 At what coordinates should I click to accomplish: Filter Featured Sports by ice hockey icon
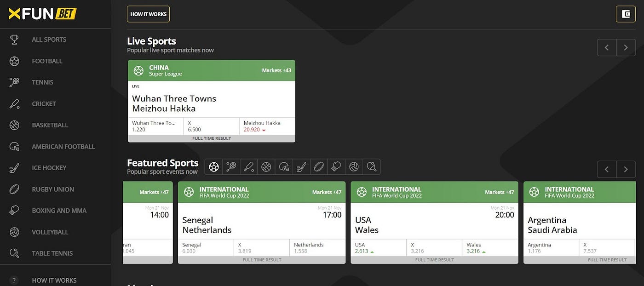(301, 166)
